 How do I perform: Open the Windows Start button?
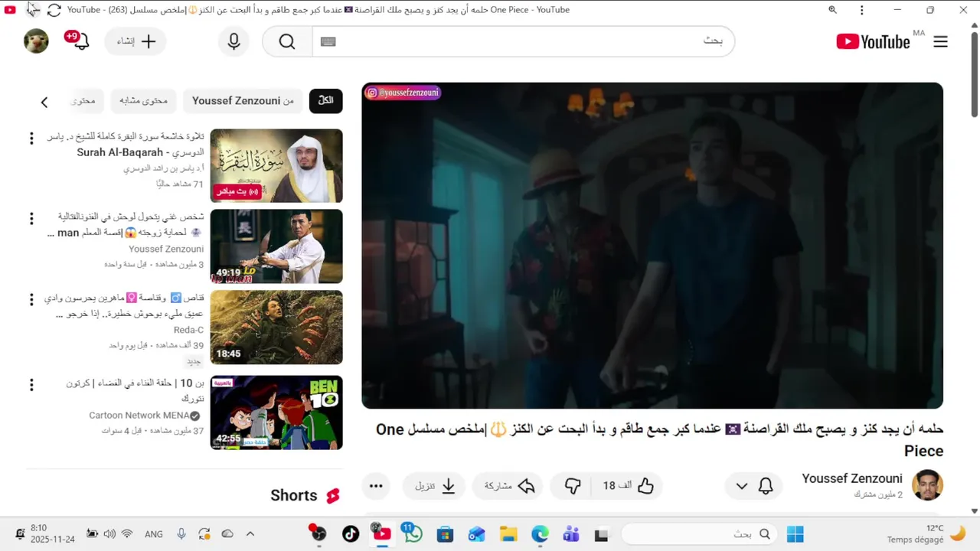pyautogui.click(x=795, y=534)
